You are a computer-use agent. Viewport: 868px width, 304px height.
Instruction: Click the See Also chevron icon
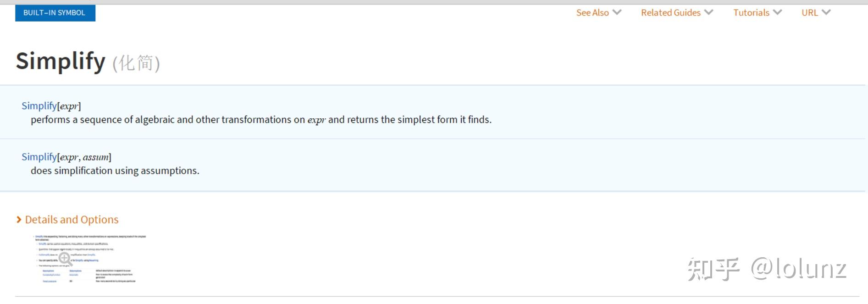(x=617, y=12)
